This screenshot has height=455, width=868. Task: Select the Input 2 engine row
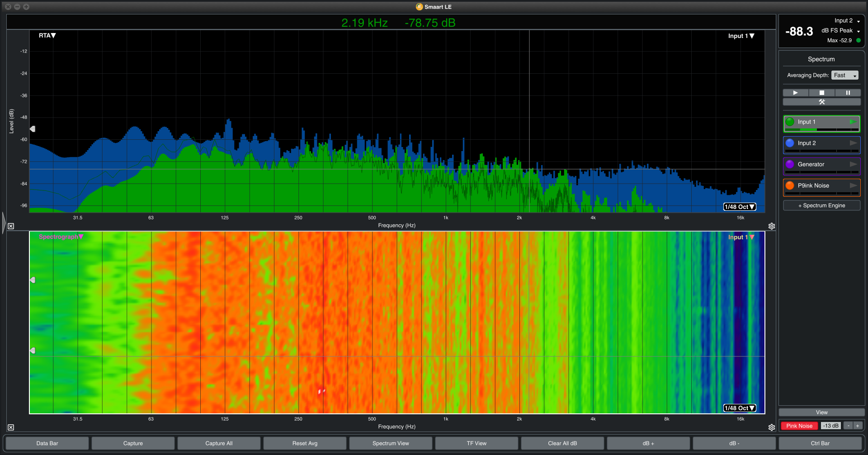821,145
